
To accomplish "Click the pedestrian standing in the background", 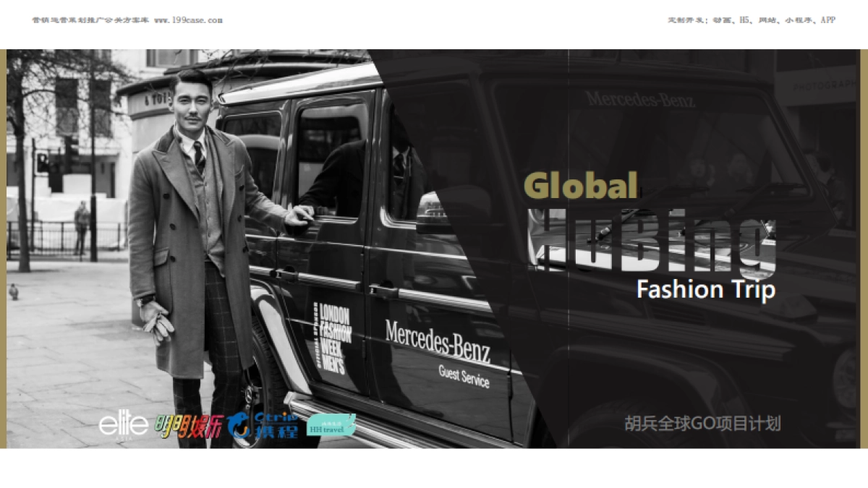I will [82, 226].
